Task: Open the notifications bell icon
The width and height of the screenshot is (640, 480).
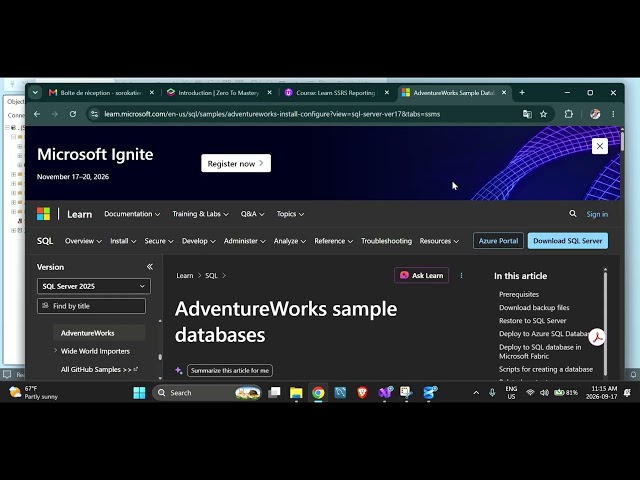Action: [627, 393]
